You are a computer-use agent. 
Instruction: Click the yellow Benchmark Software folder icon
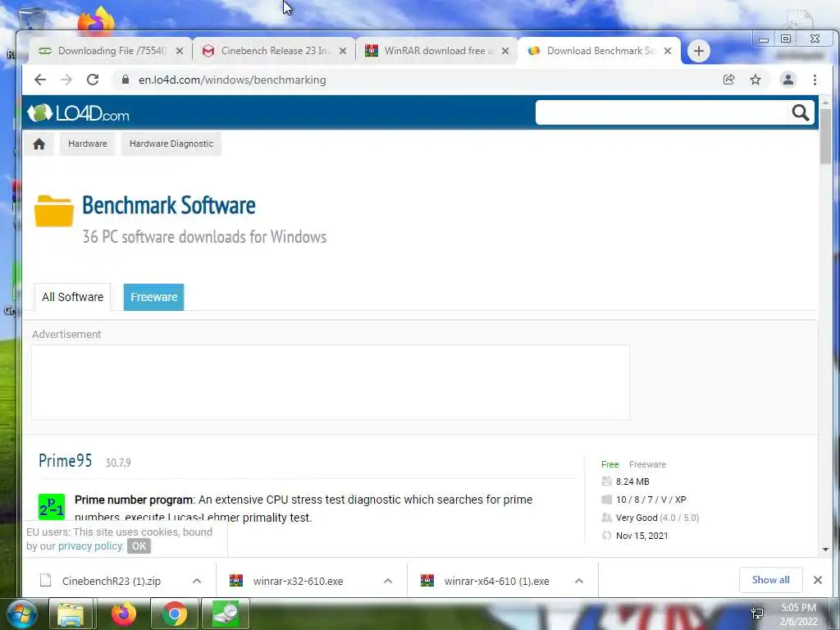click(54, 211)
